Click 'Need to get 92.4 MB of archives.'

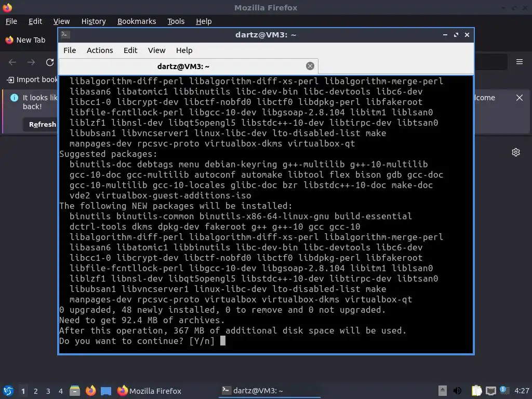click(142, 320)
